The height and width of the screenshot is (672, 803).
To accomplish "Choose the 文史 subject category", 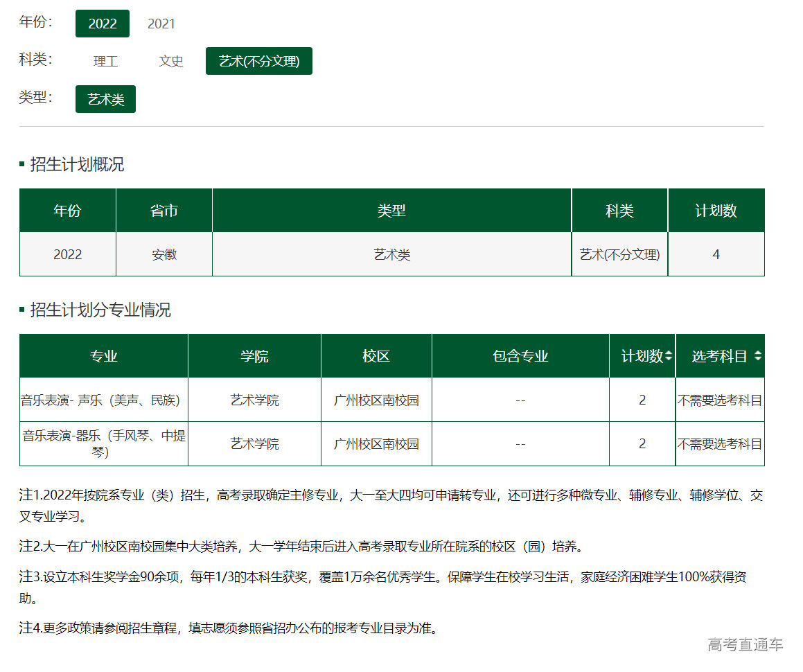I will [x=171, y=61].
